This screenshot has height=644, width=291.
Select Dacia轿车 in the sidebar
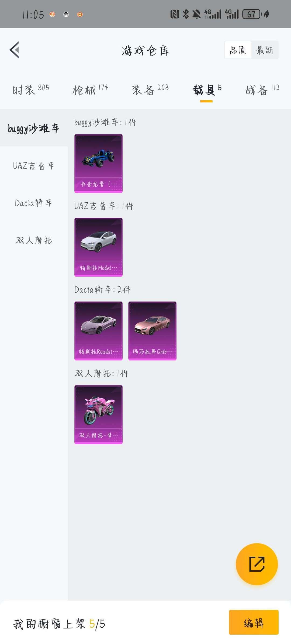34,203
